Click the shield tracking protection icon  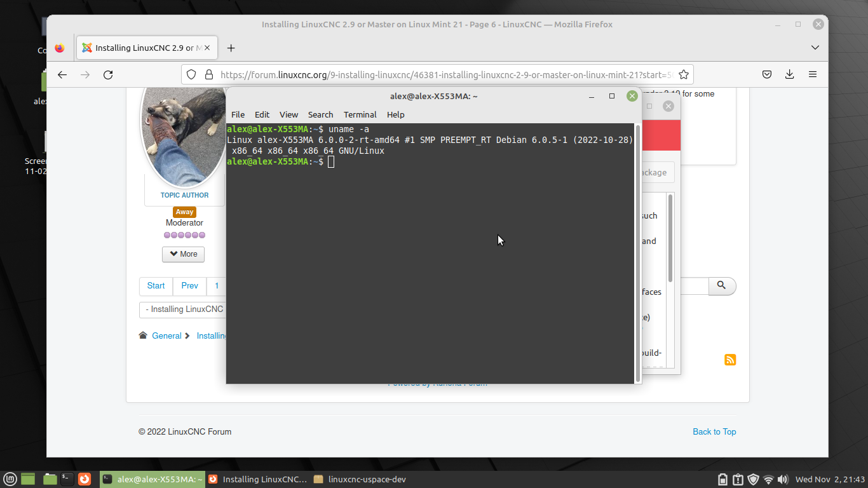pyautogui.click(x=191, y=74)
